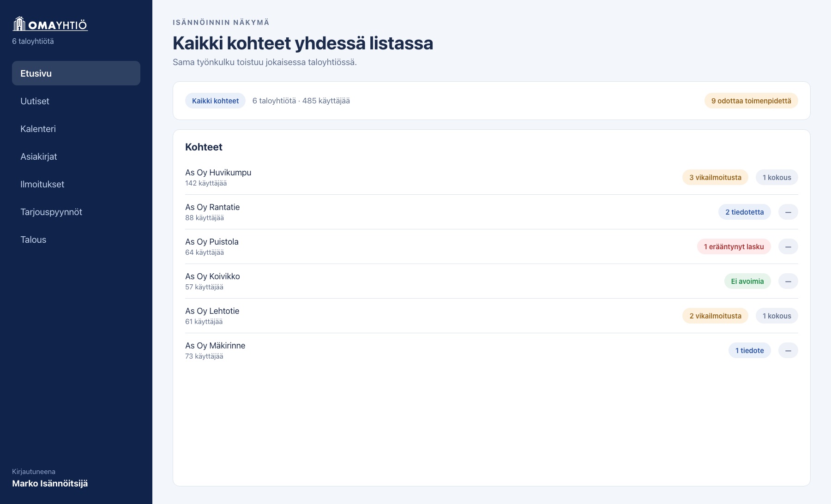The image size is (831, 504).
Task: Click the dash pill on Puistola row
Action: click(788, 246)
